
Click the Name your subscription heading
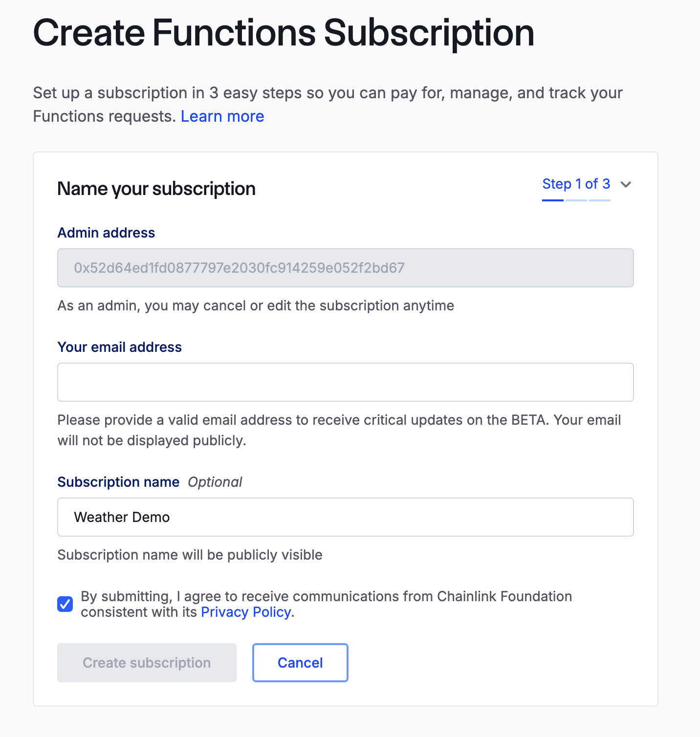point(156,189)
